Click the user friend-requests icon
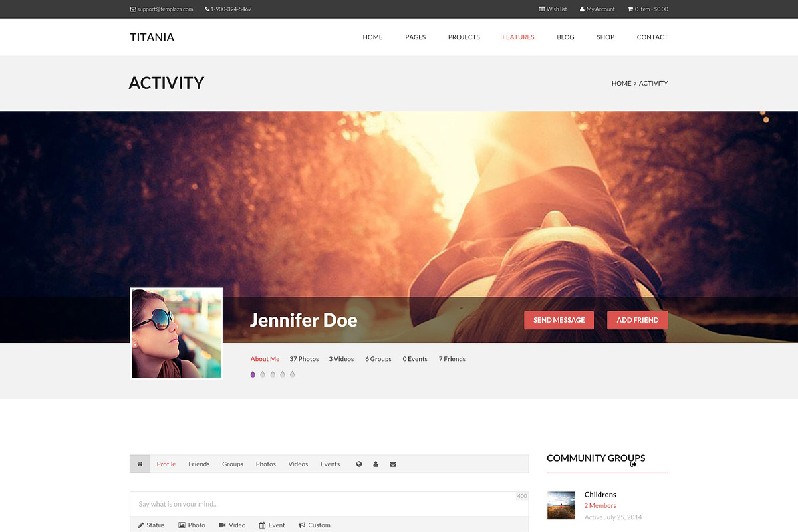Image resolution: width=798 pixels, height=532 pixels. [376, 464]
